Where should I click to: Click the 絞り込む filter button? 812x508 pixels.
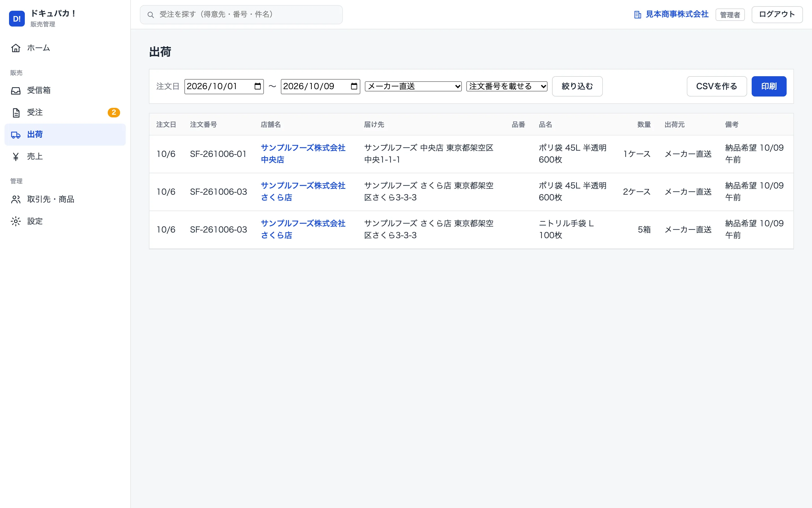577,86
